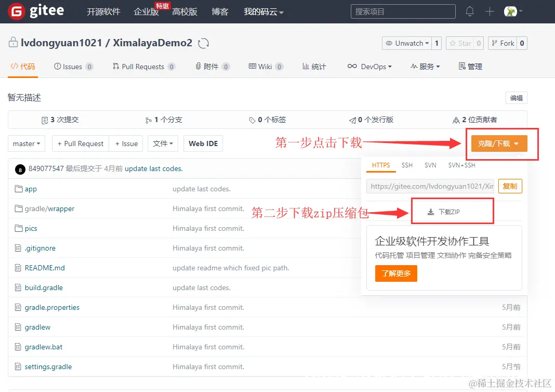Select the SVN+SSH clone tab

461,165
